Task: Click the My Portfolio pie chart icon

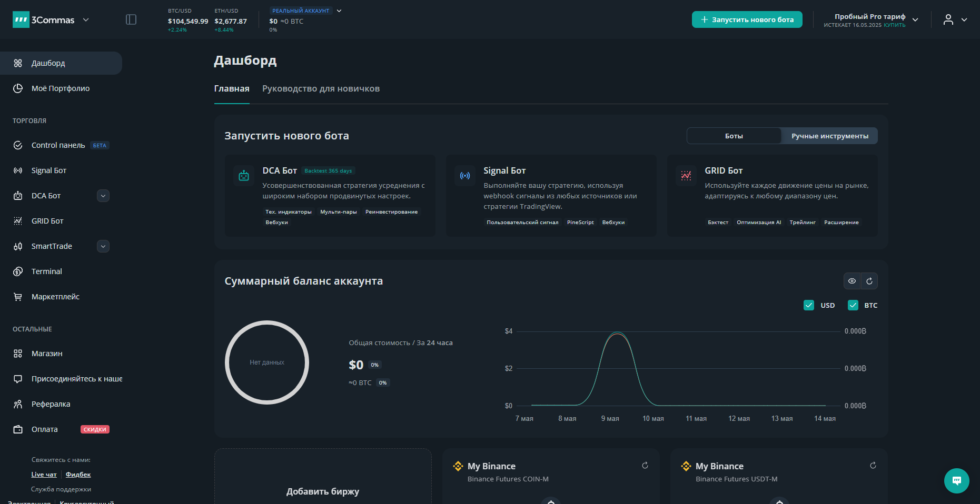Action: pyautogui.click(x=18, y=88)
